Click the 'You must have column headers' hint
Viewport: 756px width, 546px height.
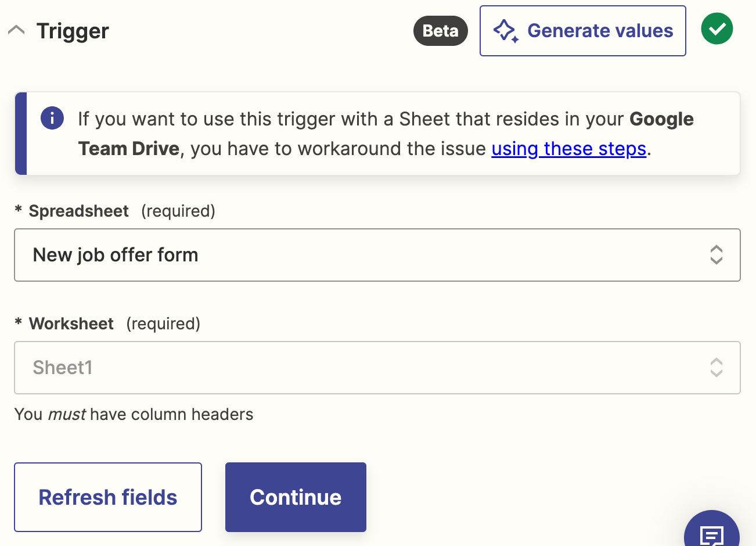click(x=134, y=414)
